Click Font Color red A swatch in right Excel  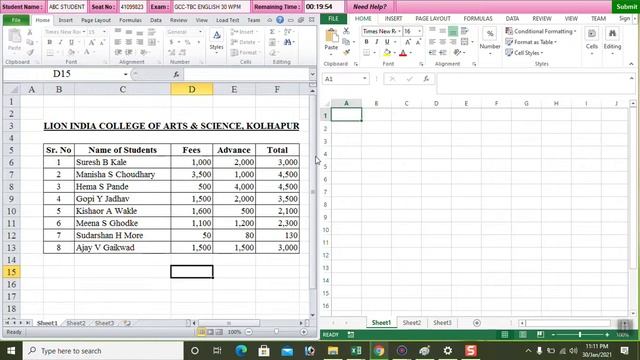pos(403,53)
